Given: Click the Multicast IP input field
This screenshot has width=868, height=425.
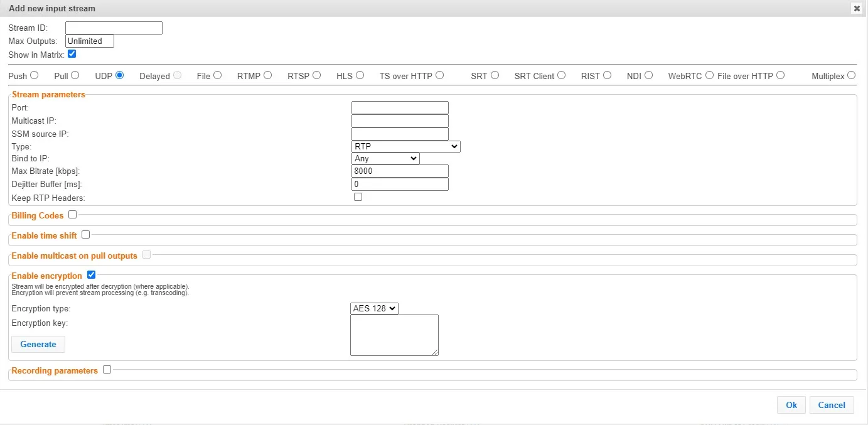Looking at the screenshot, I should (x=400, y=121).
